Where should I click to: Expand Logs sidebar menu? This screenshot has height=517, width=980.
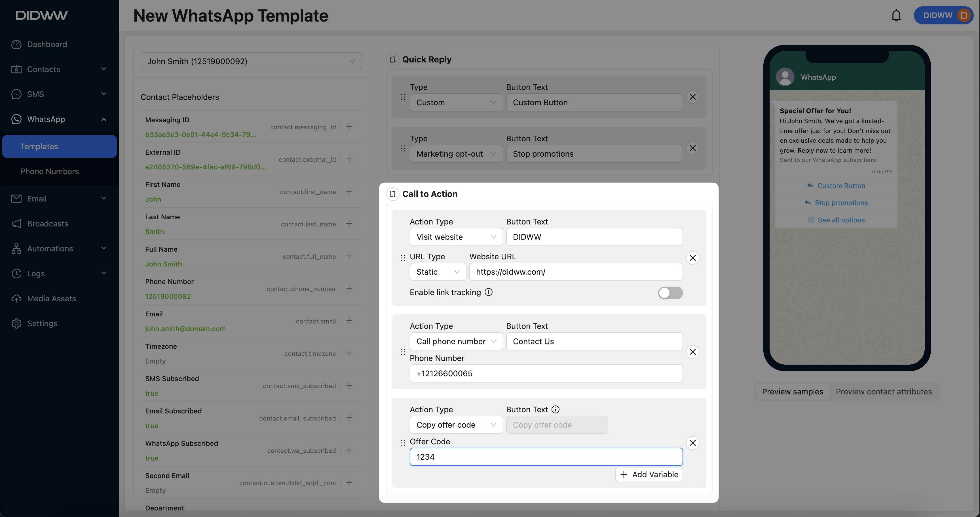59,273
